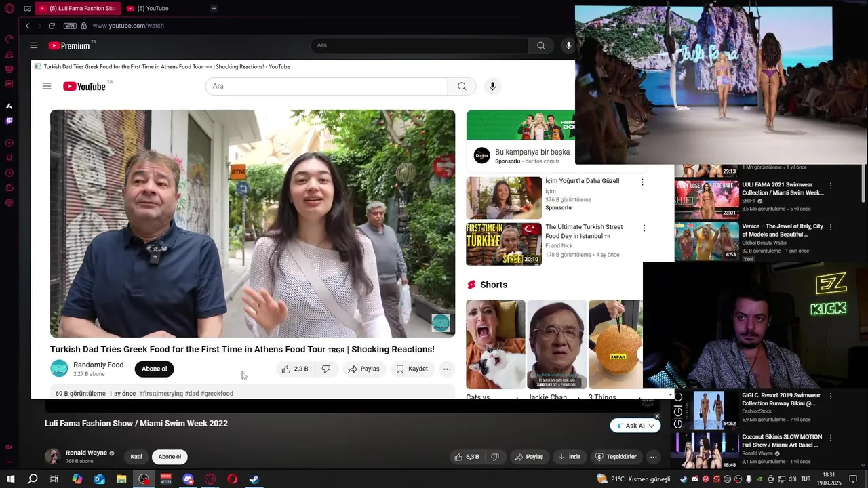Image resolution: width=868 pixels, height=488 pixels.
Task: Like the Luli Fama video (6,3 B)
Action: pos(467,457)
